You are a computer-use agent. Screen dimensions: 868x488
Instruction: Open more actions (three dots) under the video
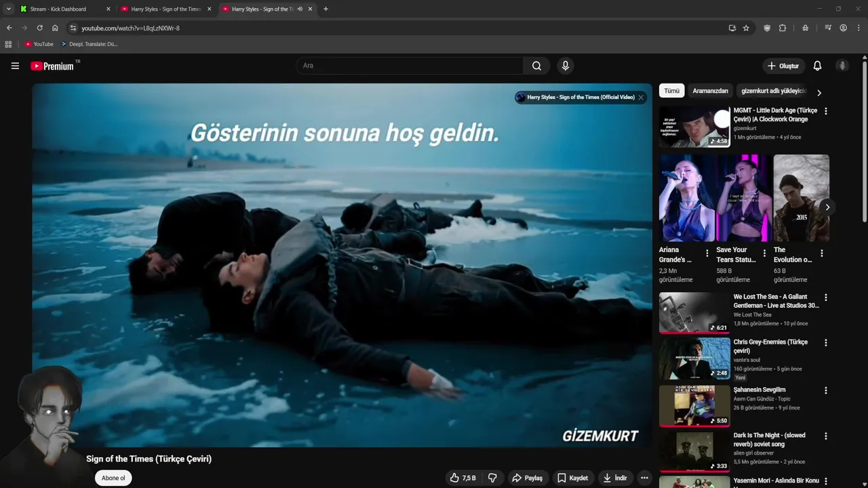point(644,478)
